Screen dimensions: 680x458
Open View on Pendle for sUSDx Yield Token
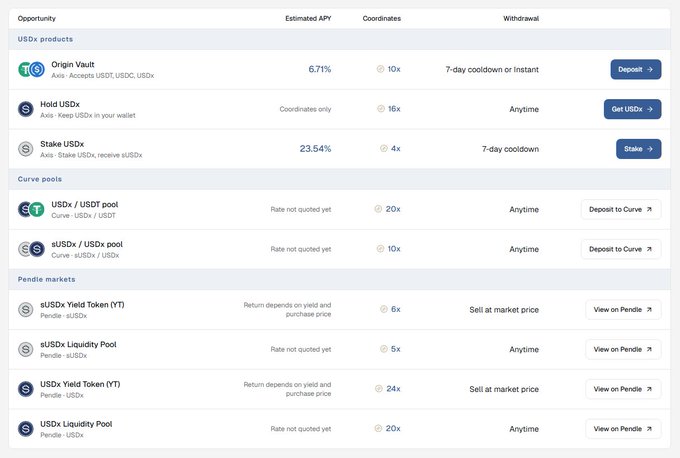pyautogui.click(x=623, y=310)
